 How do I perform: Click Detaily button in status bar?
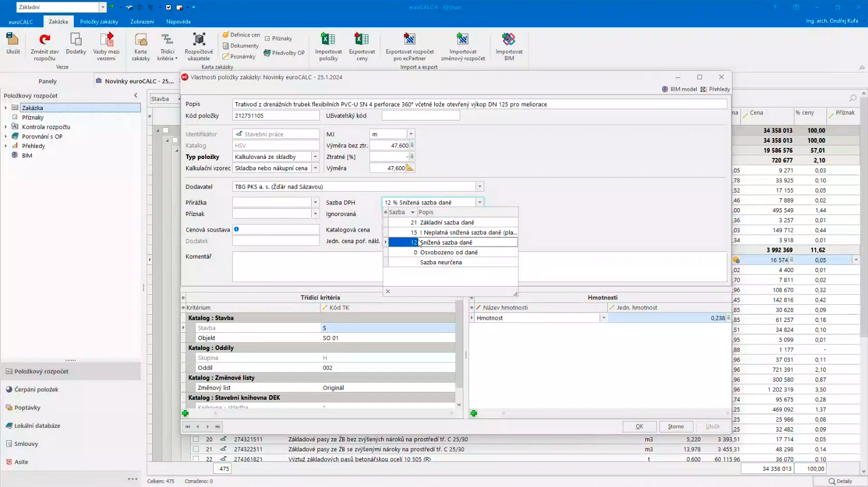(x=840, y=481)
